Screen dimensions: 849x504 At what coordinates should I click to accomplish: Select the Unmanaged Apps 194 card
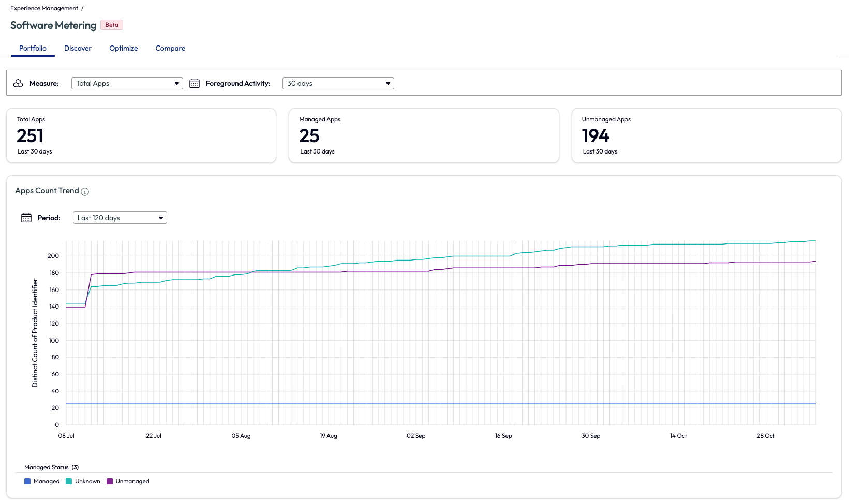point(706,135)
